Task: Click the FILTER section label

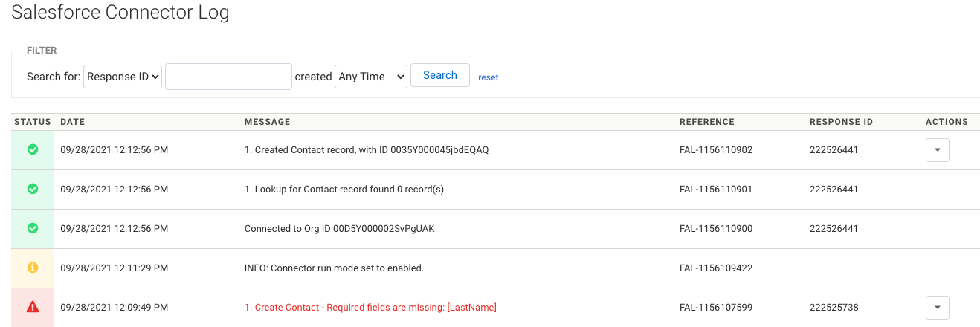Action: [42, 51]
